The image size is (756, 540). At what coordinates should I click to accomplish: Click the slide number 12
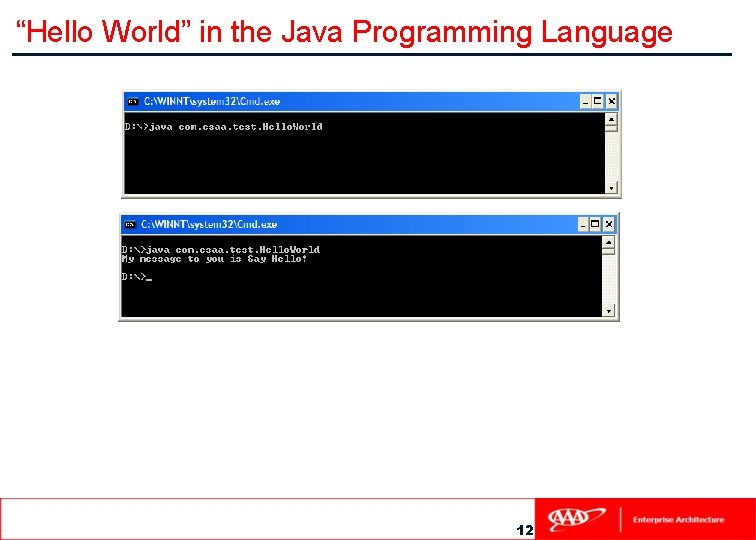525,530
